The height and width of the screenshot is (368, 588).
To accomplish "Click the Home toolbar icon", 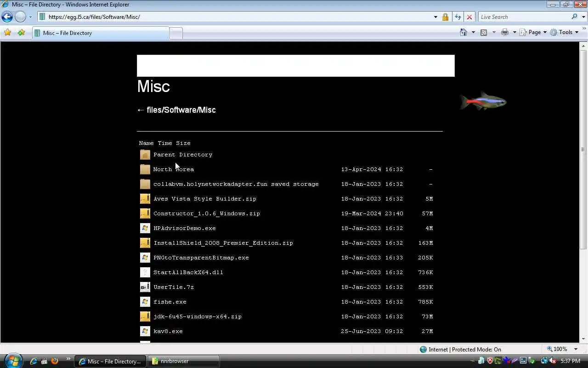I will pyautogui.click(x=464, y=32).
